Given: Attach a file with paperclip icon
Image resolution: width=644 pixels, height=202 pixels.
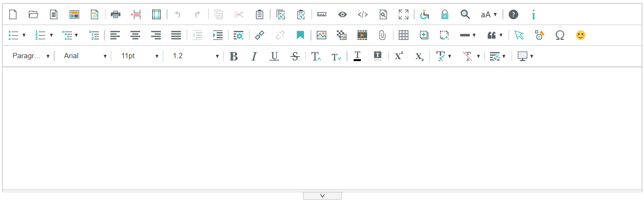Looking at the screenshot, I should 382,35.
